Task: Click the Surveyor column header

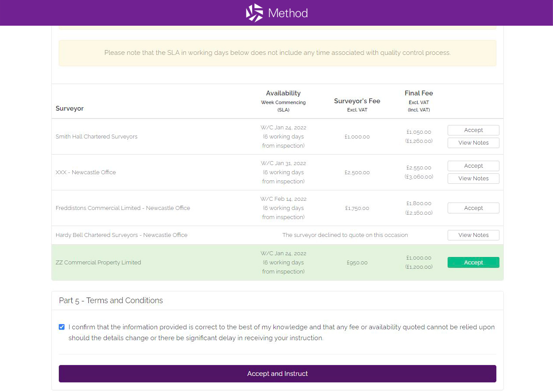Action: [x=70, y=108]
